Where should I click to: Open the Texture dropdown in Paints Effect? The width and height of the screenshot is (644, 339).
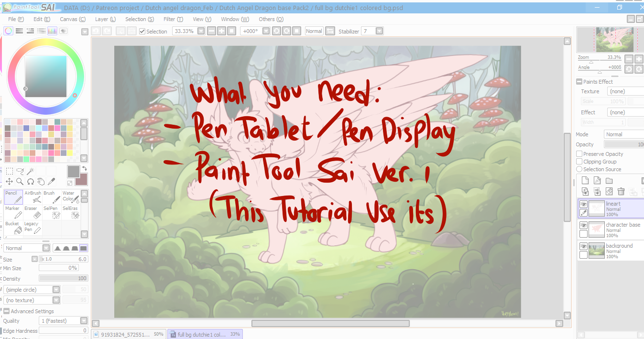625,91
